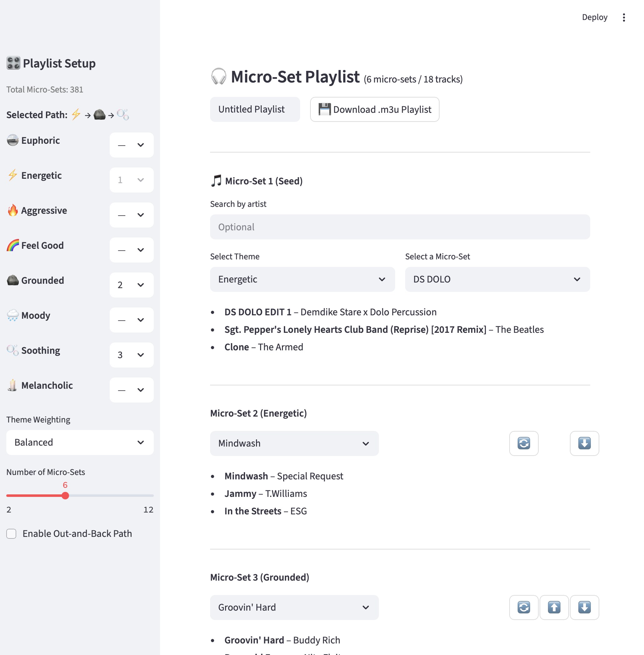Expand the Mindwash micro-set dropdown
This screenshot has width=644, height=655.
click(x=294, y=443)
